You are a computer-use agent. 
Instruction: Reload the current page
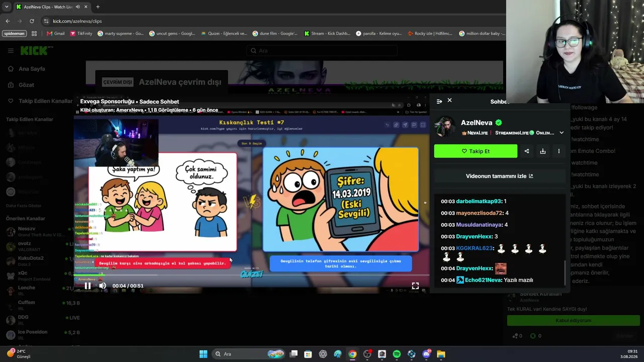[32, 21]
